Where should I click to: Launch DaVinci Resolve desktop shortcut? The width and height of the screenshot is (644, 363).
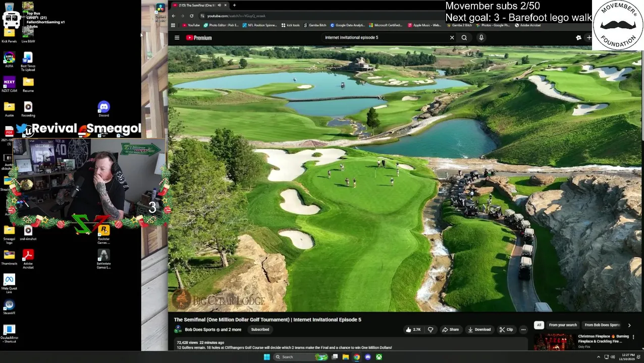tap(160, 13)
